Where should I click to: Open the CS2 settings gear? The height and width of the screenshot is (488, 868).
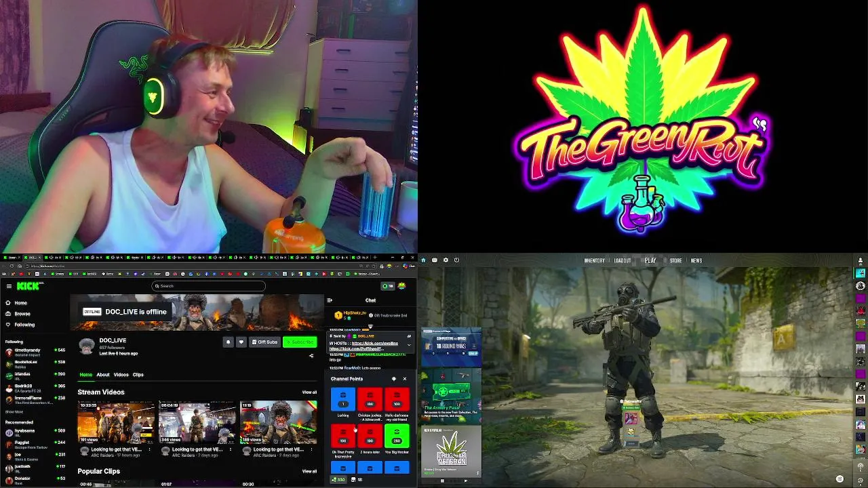(x=446, y=260)
